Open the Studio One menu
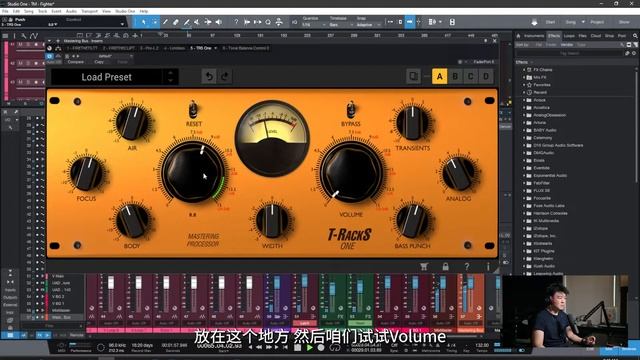The image size is (640, 360). tap(125, 11)
